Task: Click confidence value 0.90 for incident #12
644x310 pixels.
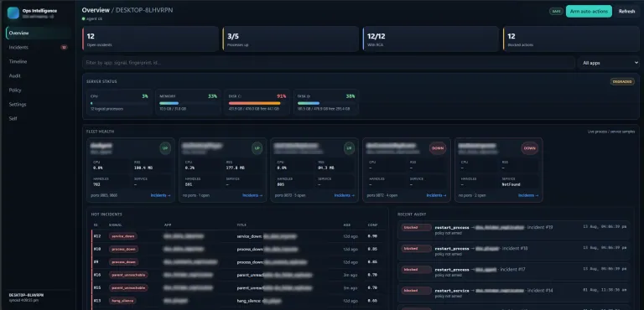Action: [x=372, y=236]
